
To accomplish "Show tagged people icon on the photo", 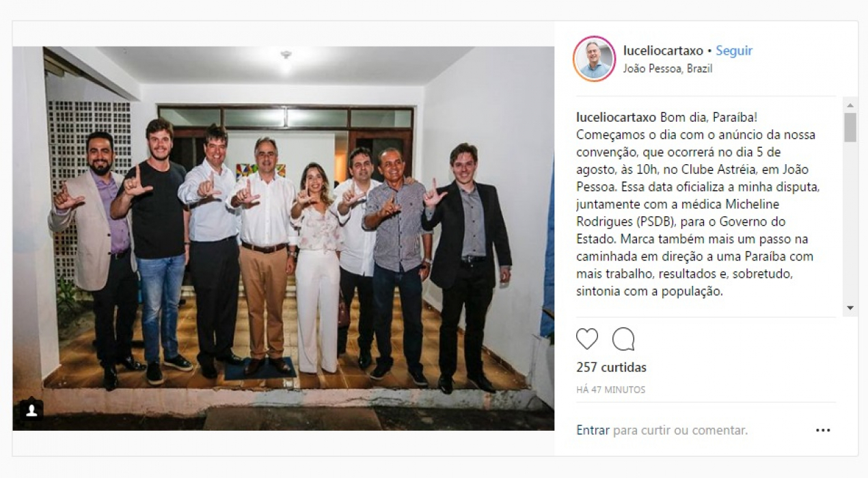I will point(31,411).
